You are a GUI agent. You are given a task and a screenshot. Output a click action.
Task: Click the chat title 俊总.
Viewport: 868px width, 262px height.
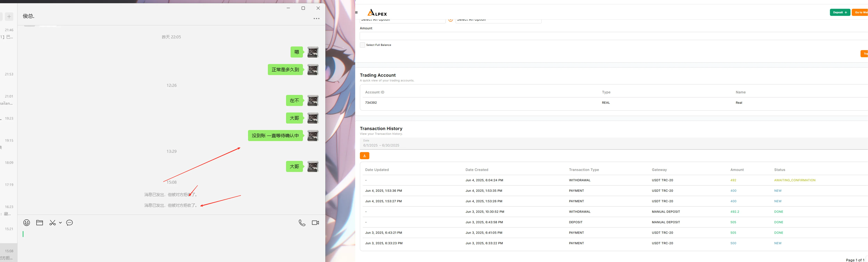[x=29, y=16]
